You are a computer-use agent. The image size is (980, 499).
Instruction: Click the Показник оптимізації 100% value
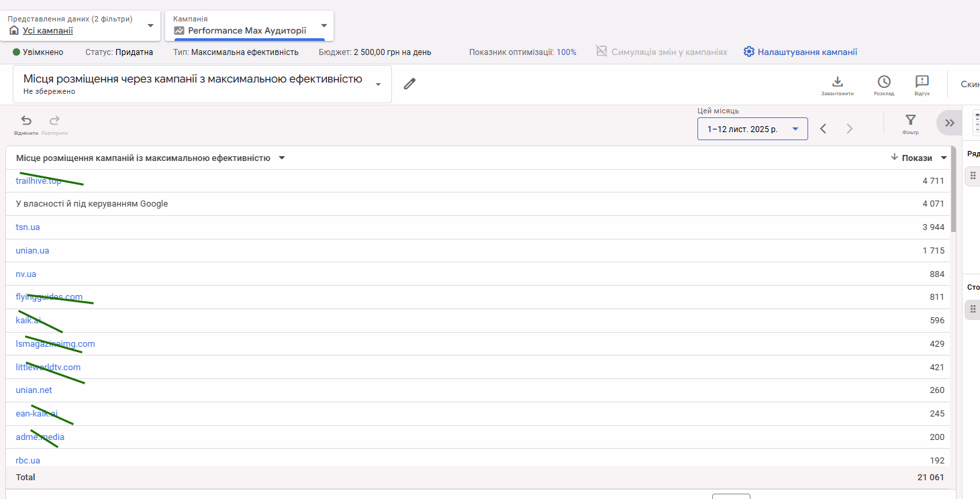(567, 52)
